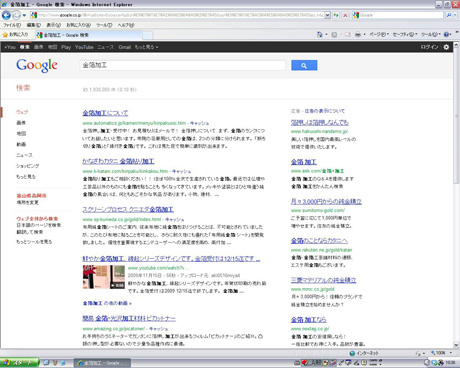460x368 pixels.
Task: Click the blue magnifier search button
Action: click(x=304, y=65)
